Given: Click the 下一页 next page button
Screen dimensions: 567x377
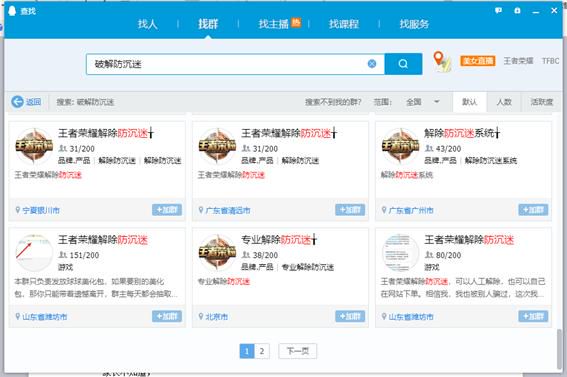Looking at the screenshot, I should [298, 351].
